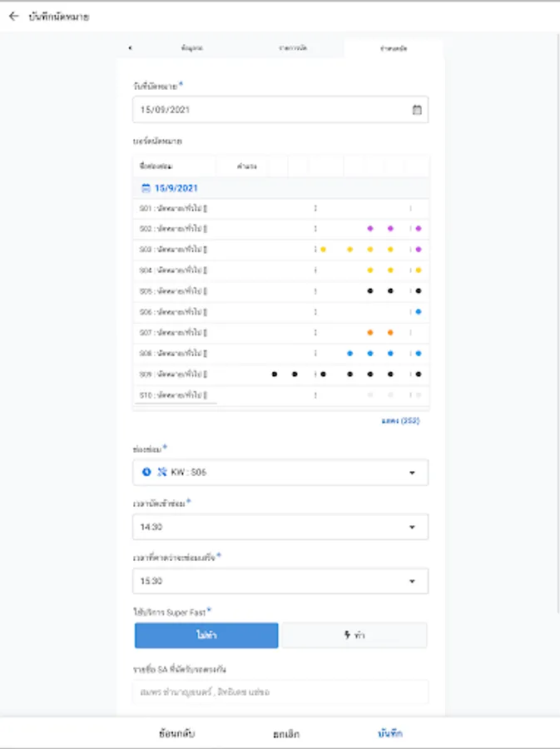The height and width of the screenshot is (749, 560).
Task: Expand the KW : S06 repair bay dropdown
Action: (x=412, y=473)
